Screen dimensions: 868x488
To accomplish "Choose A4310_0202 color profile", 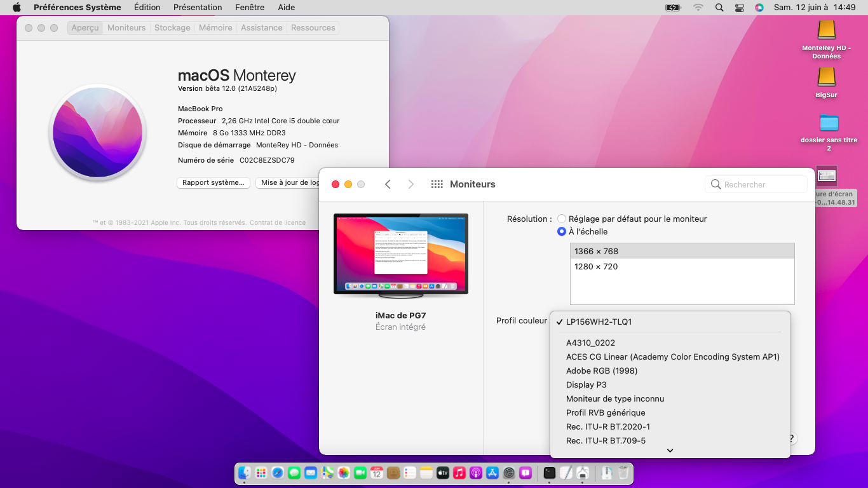I will tap(670, 342).
